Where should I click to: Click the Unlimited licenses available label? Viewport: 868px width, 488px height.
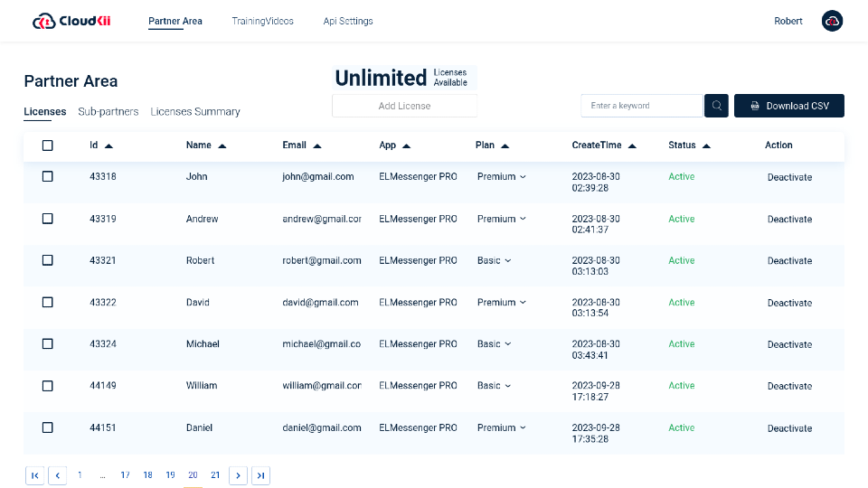[x=404, y=78]
